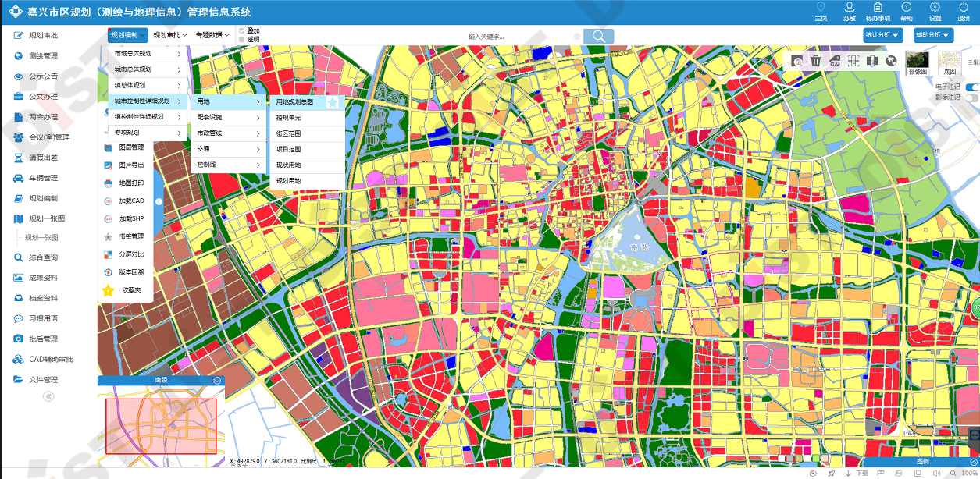
Task: Select 控规单元 in the submenu
Action: point(289,118)
